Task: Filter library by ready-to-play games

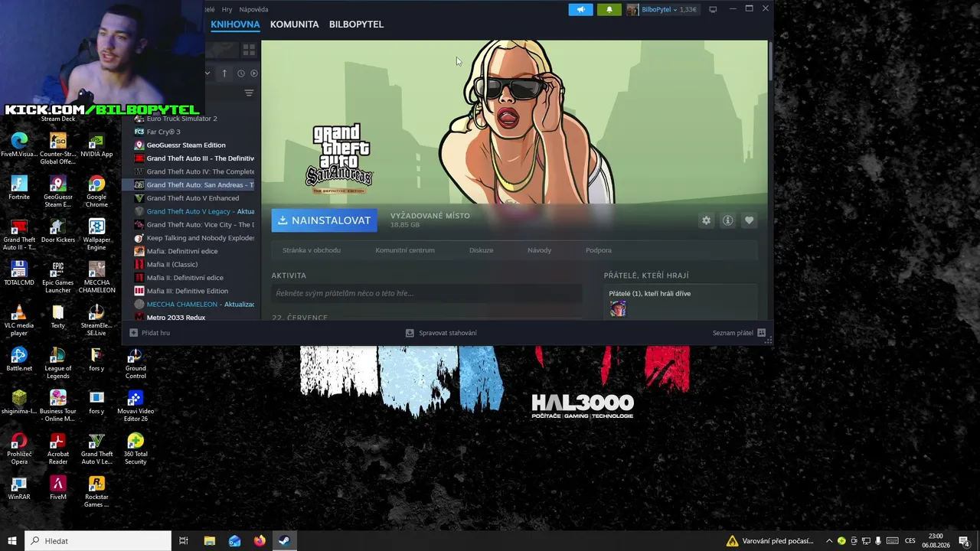Action: pos(254,73)
